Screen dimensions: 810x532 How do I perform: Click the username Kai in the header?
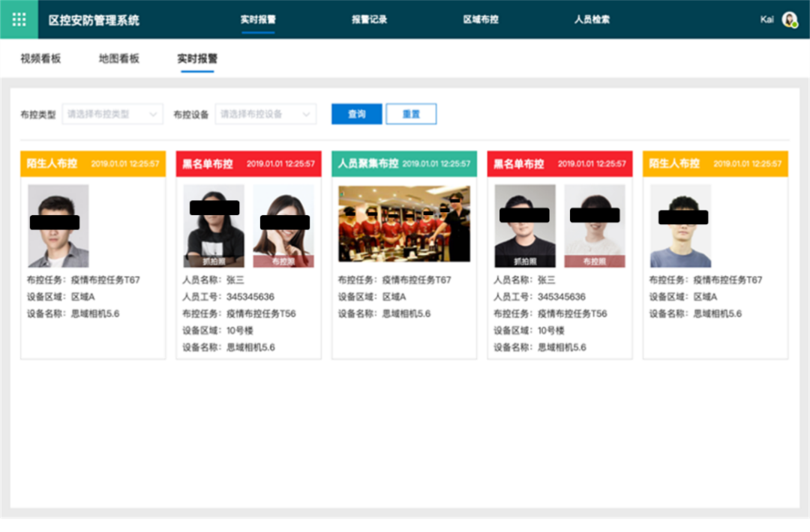coord(766,19)
